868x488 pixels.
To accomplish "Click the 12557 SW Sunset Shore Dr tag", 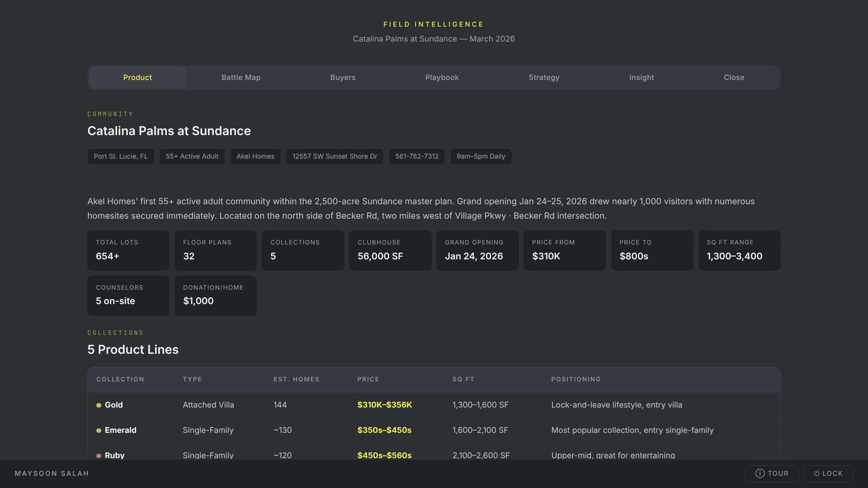I will pyautogui.click(x=335, y=156).
